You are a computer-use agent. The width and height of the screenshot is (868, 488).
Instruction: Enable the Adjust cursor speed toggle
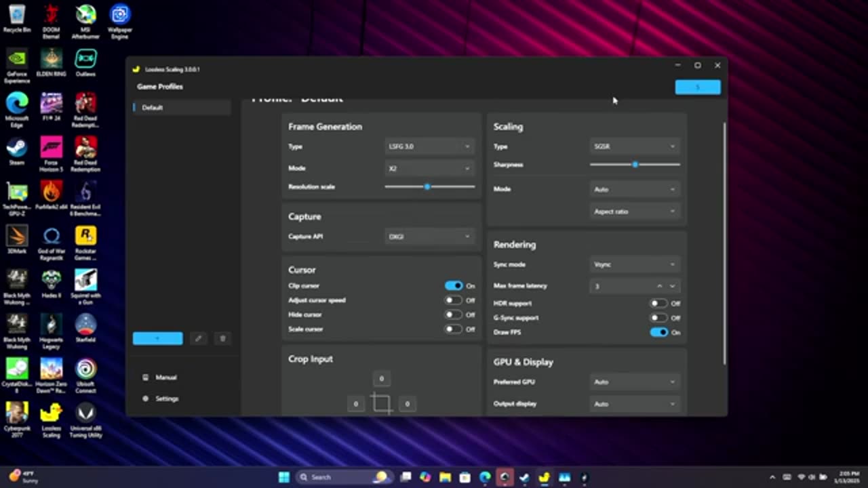click(x=454, y=300)
